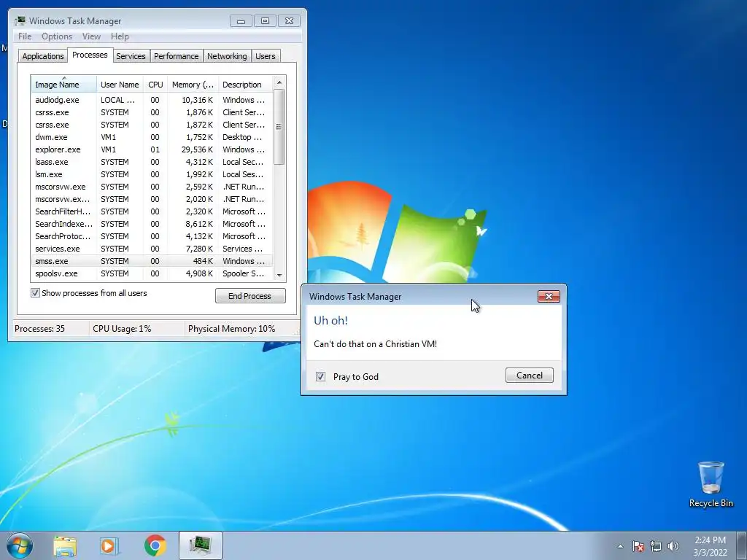The width and height of the screenshot is (747, 560).
Task: Sort by Memory column header
Action: click(193, 85)
